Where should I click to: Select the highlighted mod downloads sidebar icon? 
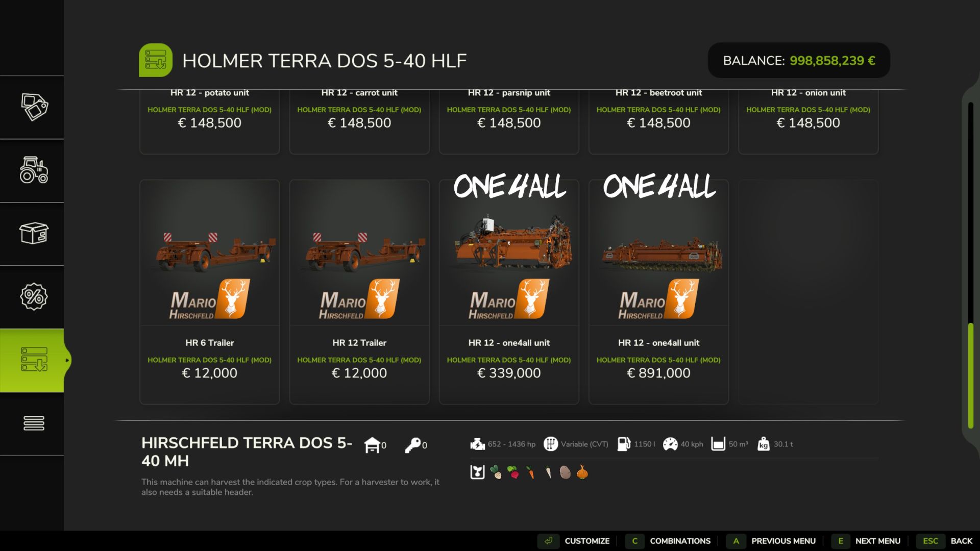pos(34,360)
